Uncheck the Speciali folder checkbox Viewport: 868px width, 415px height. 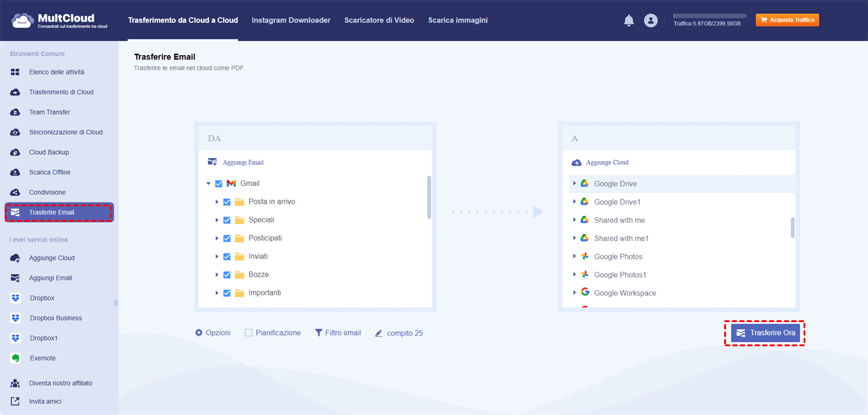[x=227, y=220]
